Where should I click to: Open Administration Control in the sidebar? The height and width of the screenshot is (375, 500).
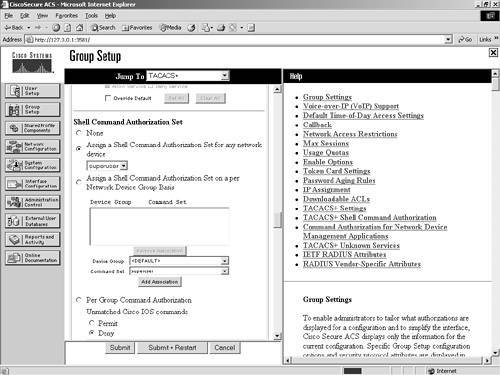tap(33, 202)
